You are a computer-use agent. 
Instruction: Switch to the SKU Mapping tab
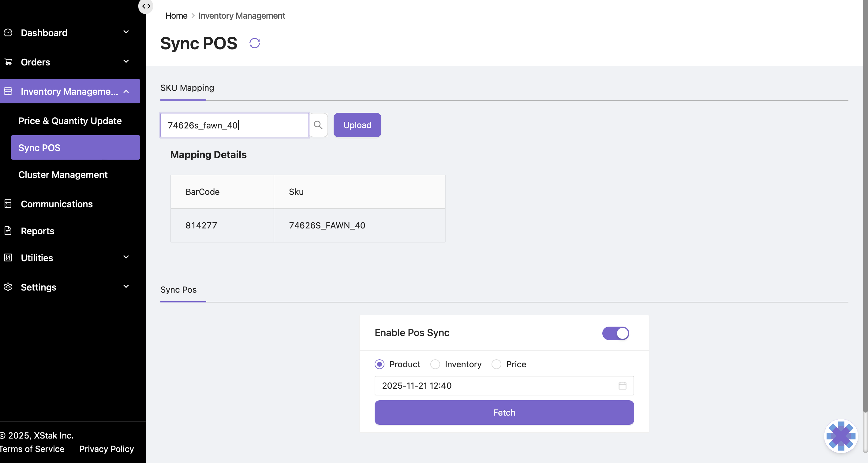click(x=187, y=88)
